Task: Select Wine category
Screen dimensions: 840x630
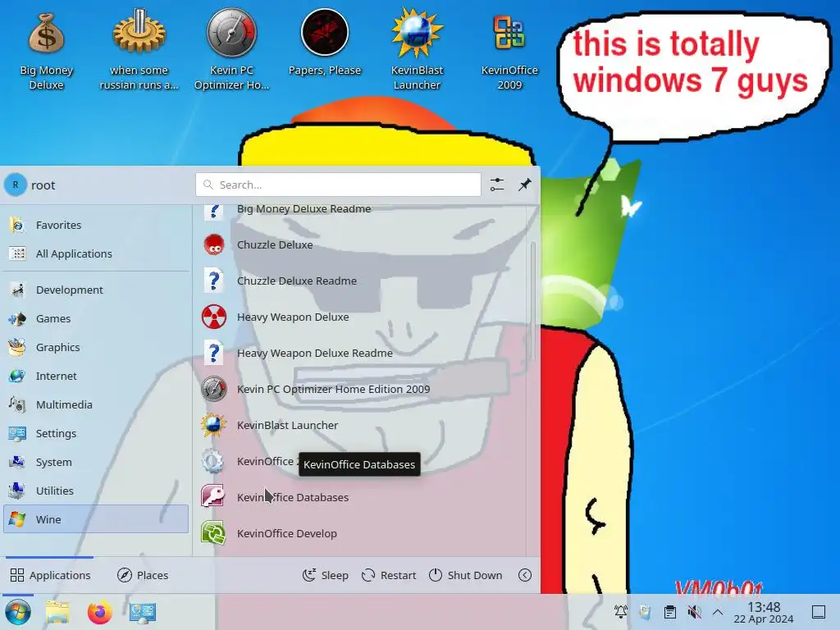Action: tap(96, 519)
